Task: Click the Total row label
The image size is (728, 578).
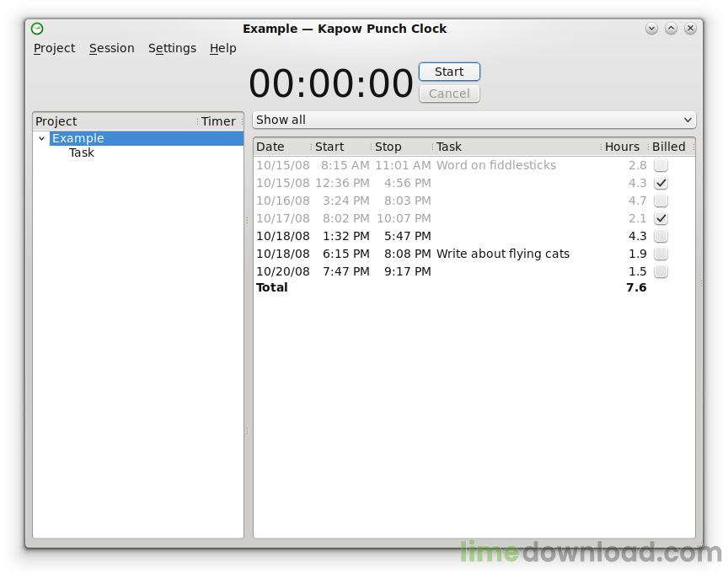Action: pos(271,287)
